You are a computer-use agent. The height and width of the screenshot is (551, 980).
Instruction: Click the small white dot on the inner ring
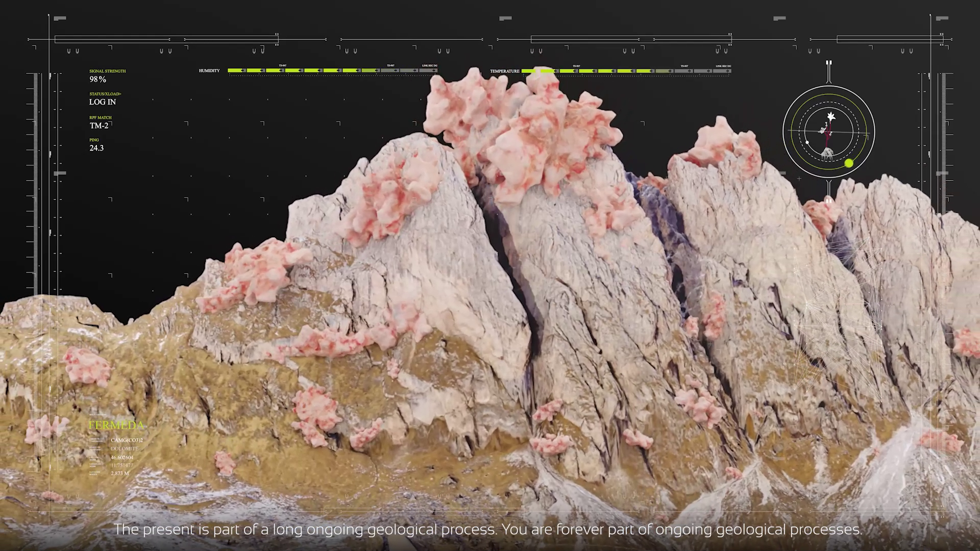pos(807,142)
